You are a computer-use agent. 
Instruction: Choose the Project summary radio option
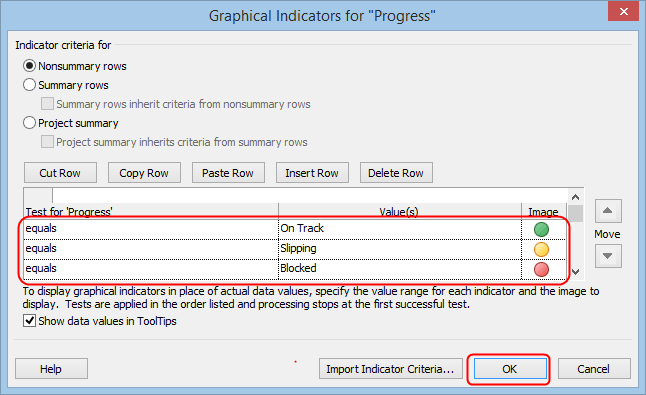[29, 123]
